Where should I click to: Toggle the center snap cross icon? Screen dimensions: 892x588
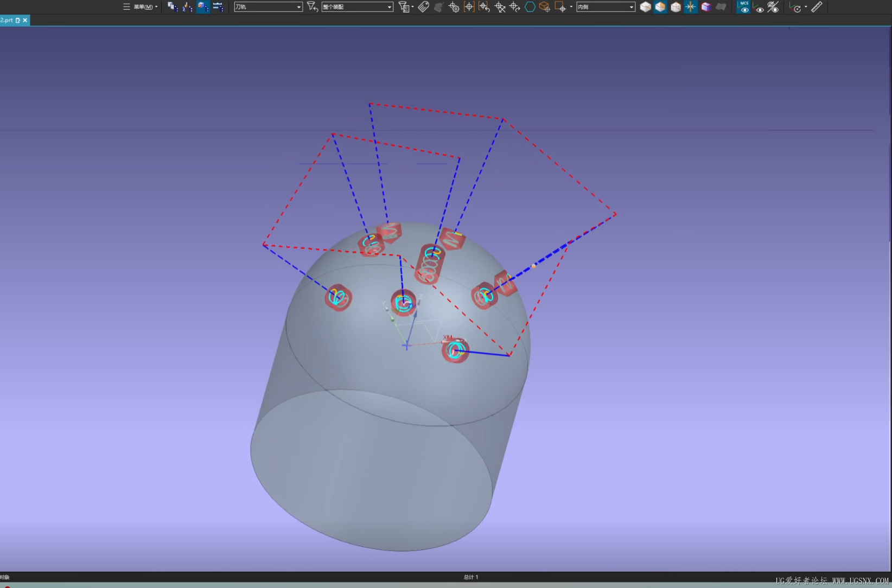click(x=691, y=7)
